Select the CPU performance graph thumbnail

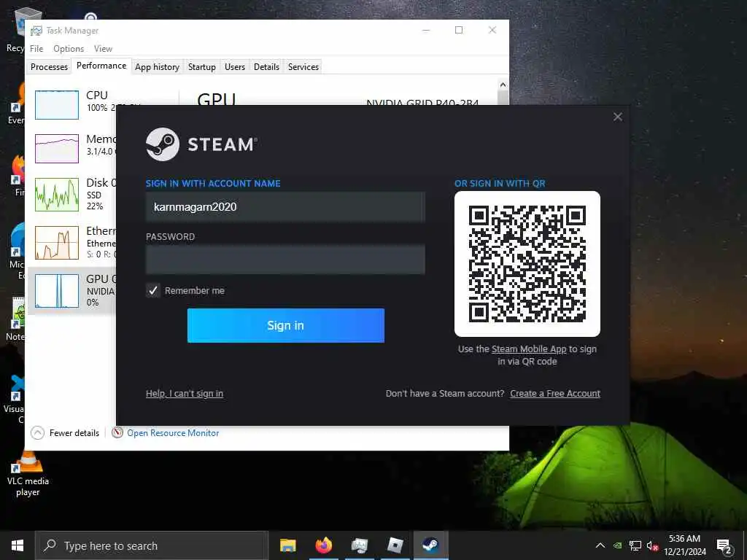57,105
